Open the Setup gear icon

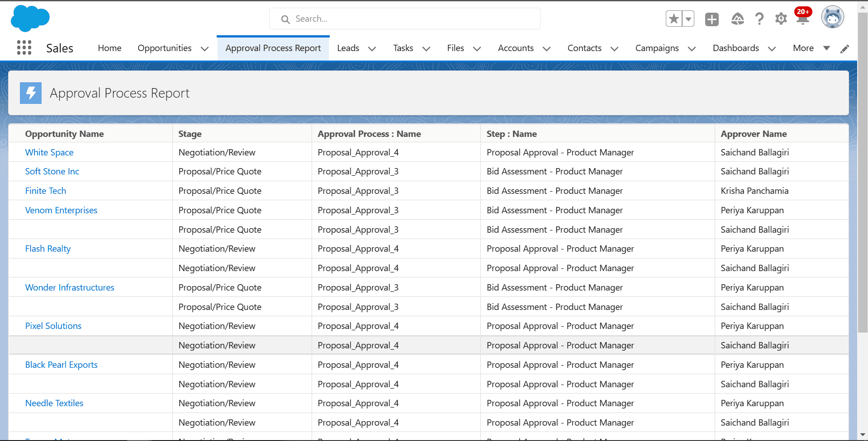781,19
